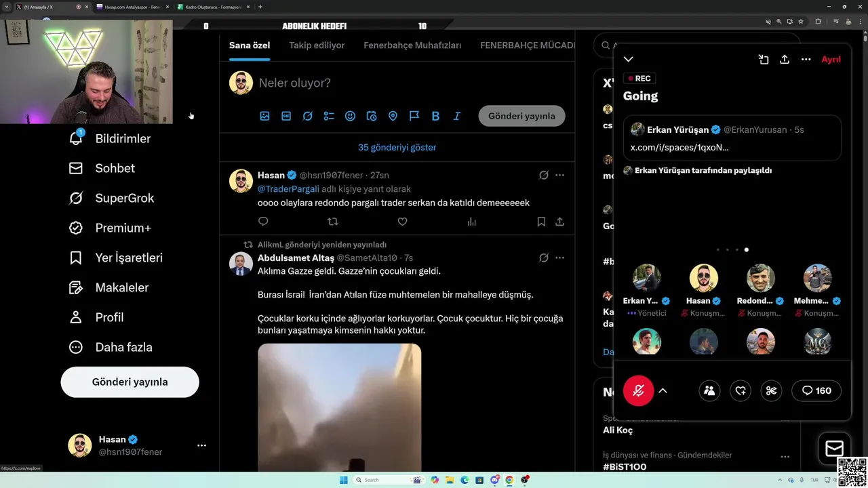Image resolution: width=868 pixels, height=488 pixels.
Task: Open Windows Start menu
Action: [343, 480]
